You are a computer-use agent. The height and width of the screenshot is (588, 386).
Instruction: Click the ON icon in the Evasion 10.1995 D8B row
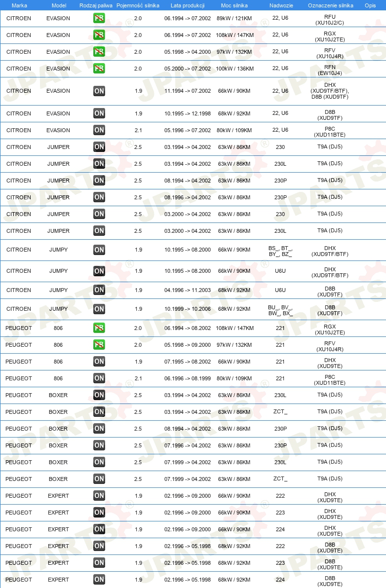[x=99, y=113]
